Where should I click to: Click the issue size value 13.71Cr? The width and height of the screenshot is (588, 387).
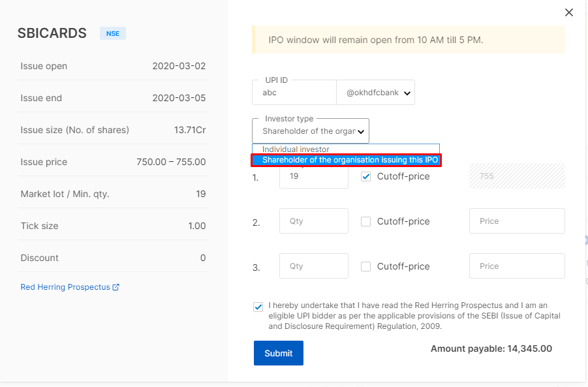click(x=190, y=130)
